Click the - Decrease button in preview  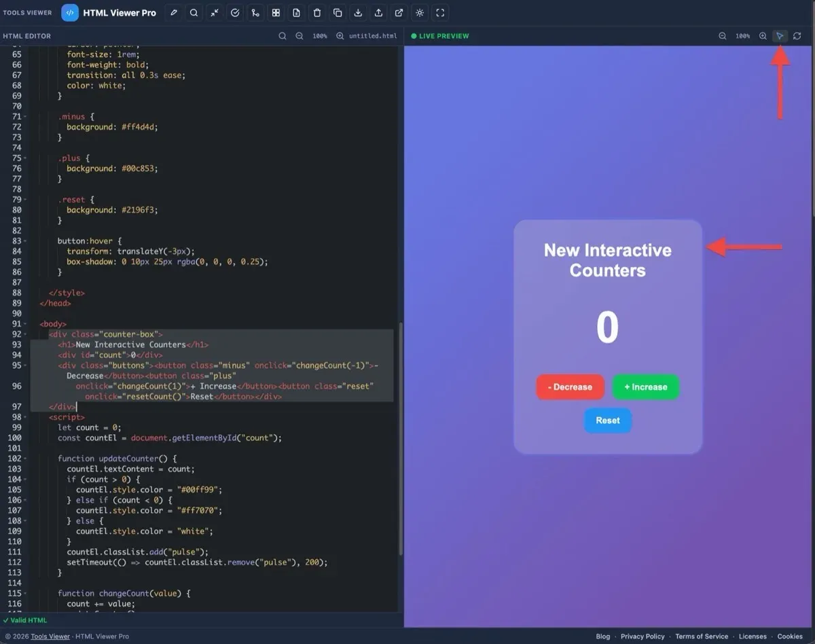(x=570, y=387)
